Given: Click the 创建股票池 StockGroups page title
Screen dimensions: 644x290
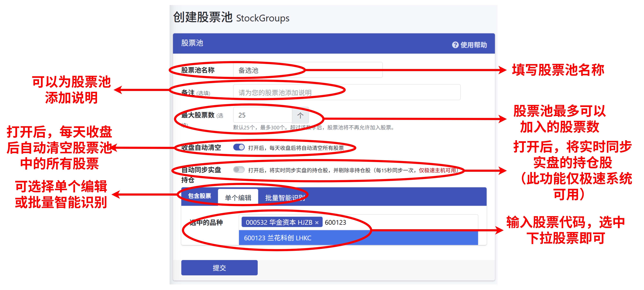Looking at the screenshot, I should click(231, 17).
